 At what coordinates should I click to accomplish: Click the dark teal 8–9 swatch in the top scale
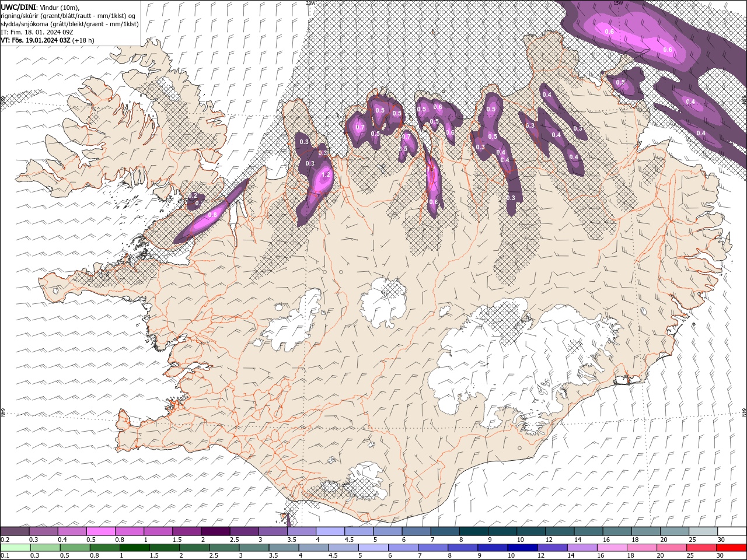473,531
